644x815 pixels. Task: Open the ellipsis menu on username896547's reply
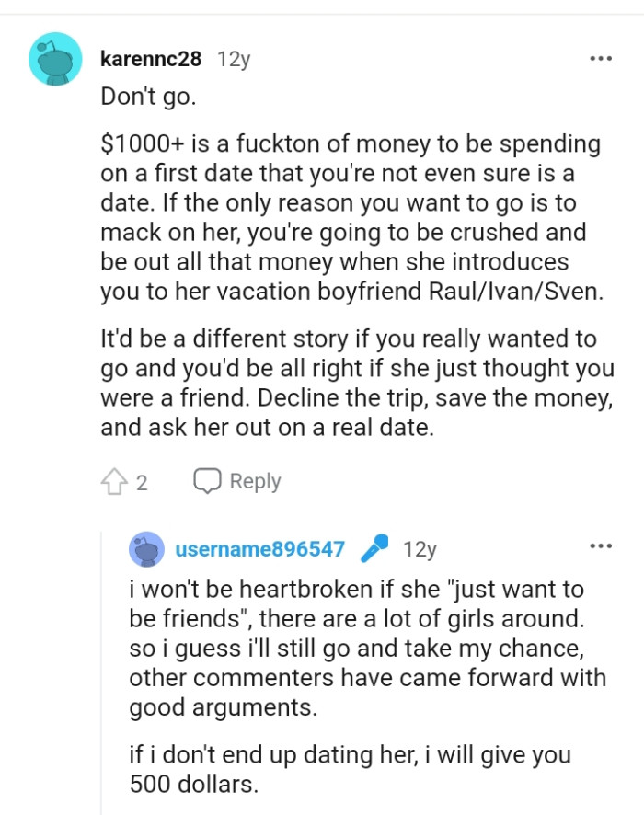point(601,545)
